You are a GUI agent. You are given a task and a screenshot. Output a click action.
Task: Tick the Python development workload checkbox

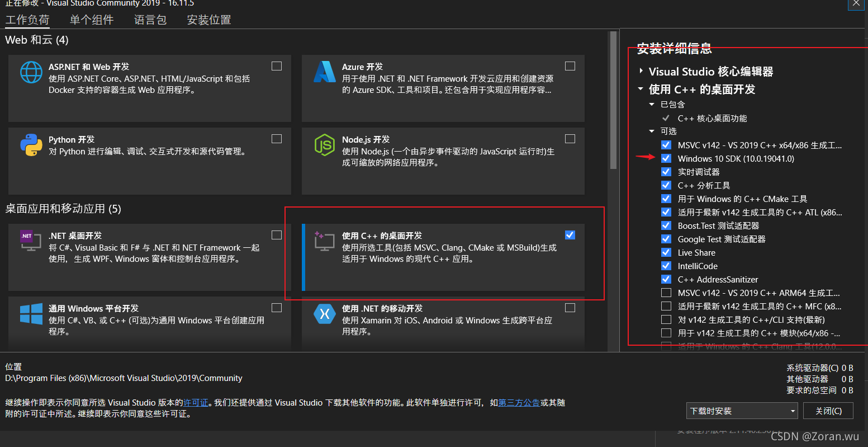[x=277, y=139]
